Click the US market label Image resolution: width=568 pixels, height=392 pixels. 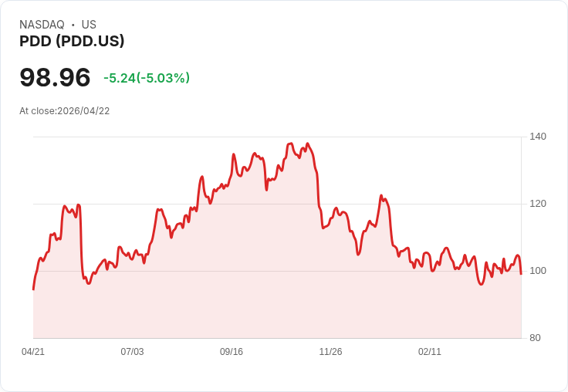point(89,25)
